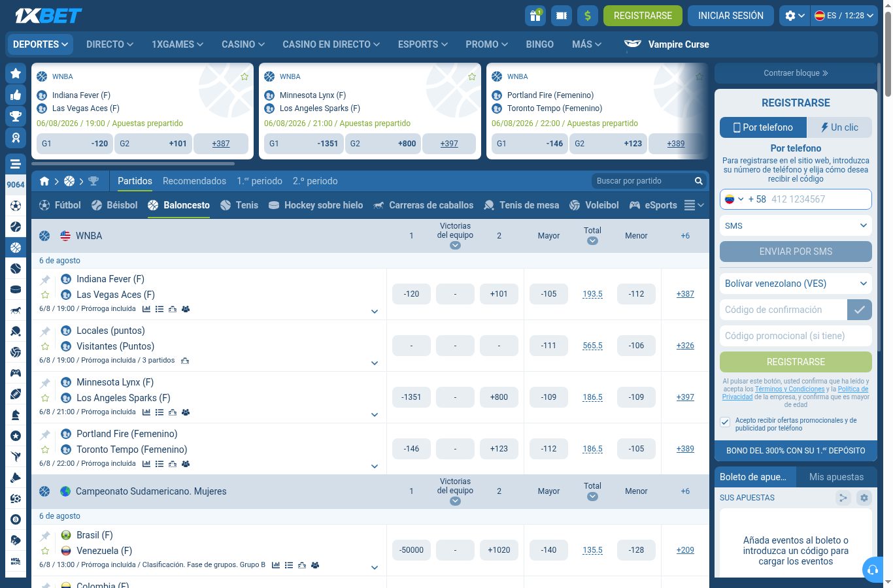The image size is (893, 588).
Task: Favorite the Indiana Fever top card star
Action: pos(244,76)
